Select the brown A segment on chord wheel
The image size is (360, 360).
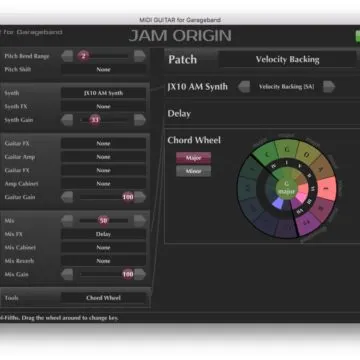coord(321,169)
